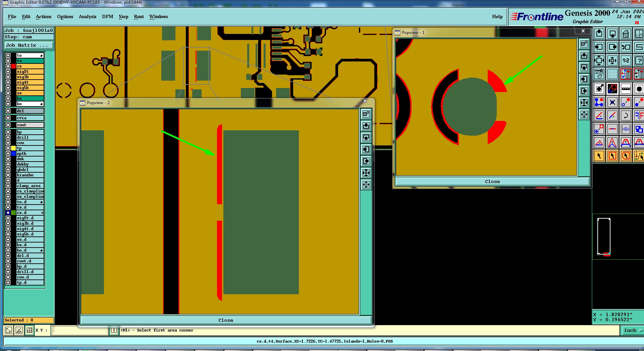644x351 pixels.
Task: Click the pan up icon in Popview - 2
Action: (366, 126)
